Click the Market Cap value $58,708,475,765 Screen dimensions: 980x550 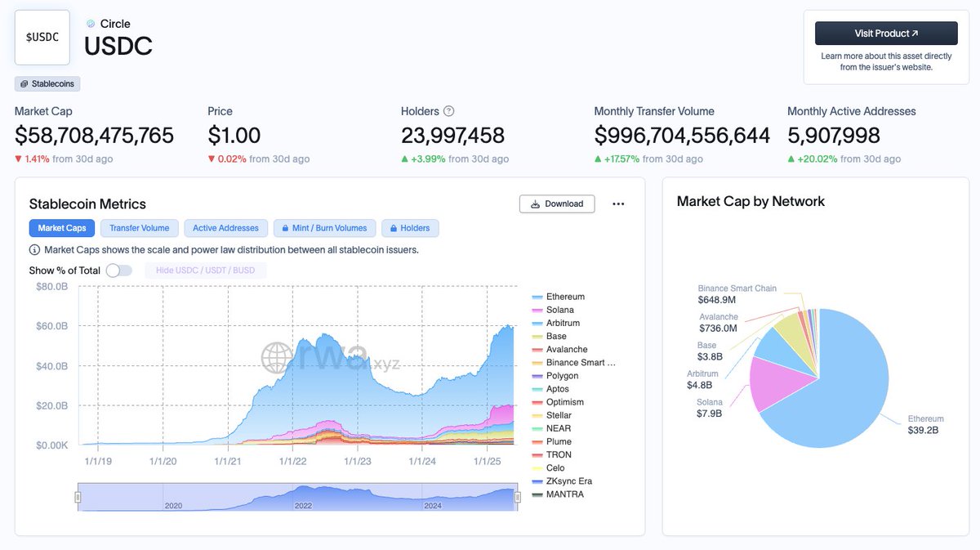tap(95, 136)
